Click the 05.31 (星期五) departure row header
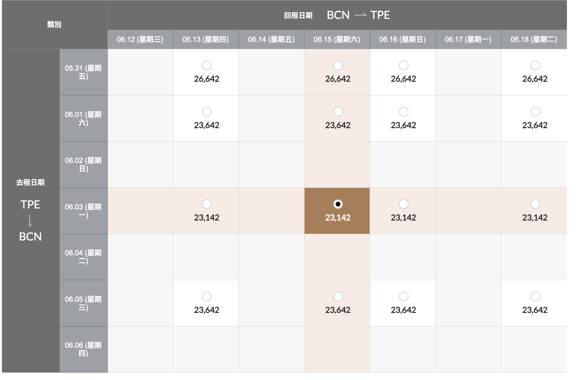 (84, 72)
